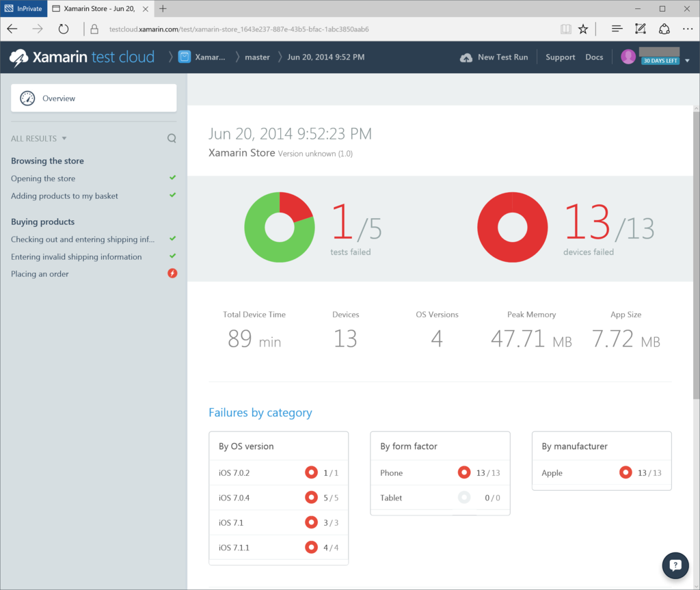Screen dimensions: 700x590
Task: Click the browser address bar URL
Action: (239, 29)
